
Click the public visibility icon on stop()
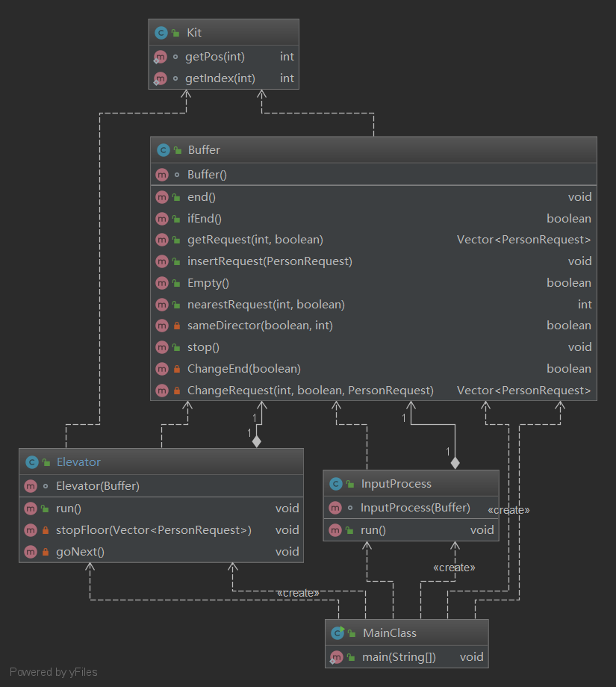click(176, 347)
